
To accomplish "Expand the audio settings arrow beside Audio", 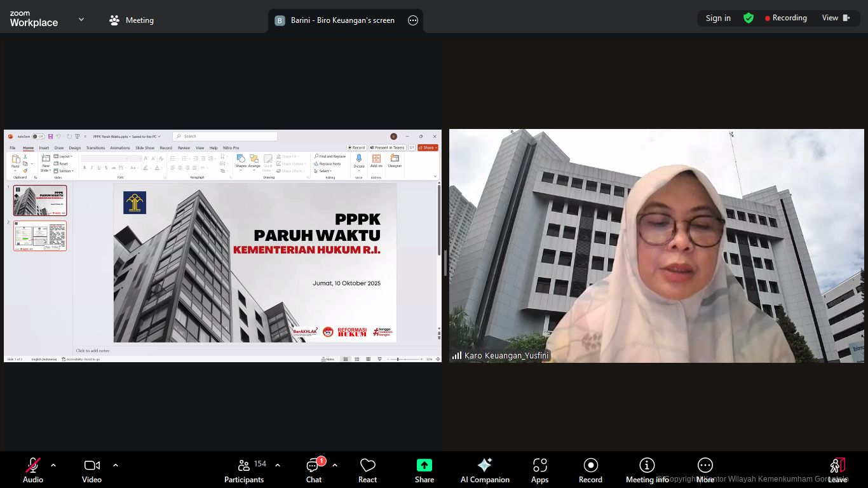I will coord(53,465).
